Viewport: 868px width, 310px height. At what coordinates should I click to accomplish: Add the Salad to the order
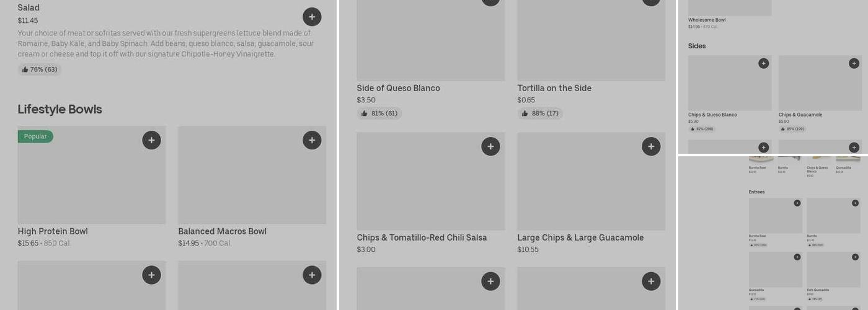pyautogui.click(x=312, y=17)
